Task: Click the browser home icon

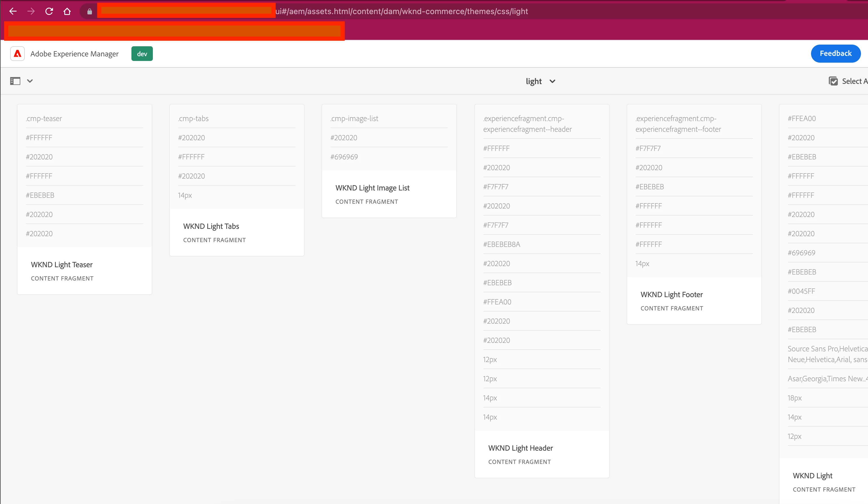Action: 67,11
